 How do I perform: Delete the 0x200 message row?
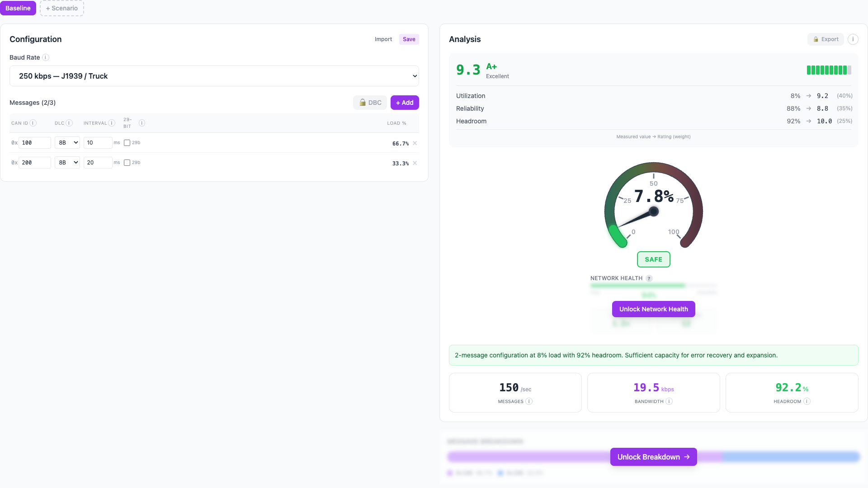tap(415, 163)
